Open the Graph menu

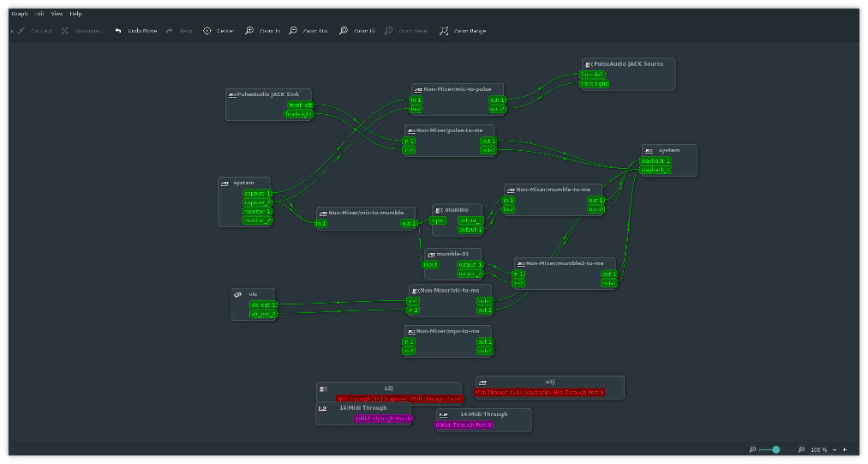19,14
